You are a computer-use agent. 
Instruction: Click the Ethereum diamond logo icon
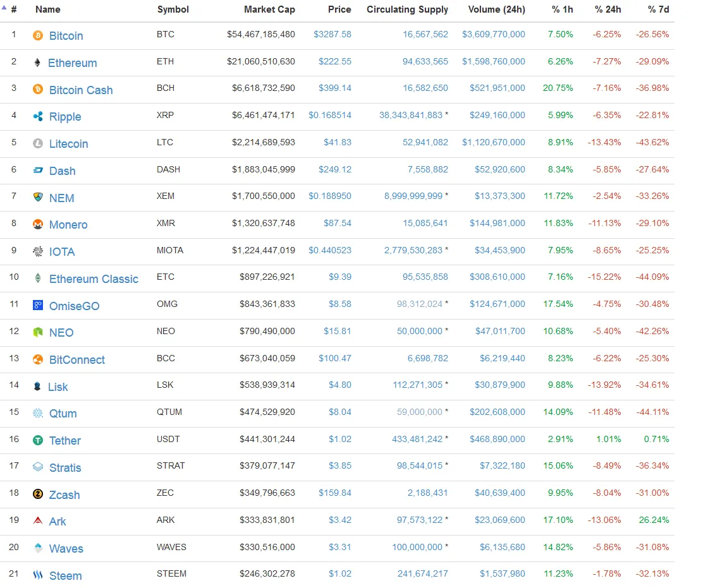[38, 63]
